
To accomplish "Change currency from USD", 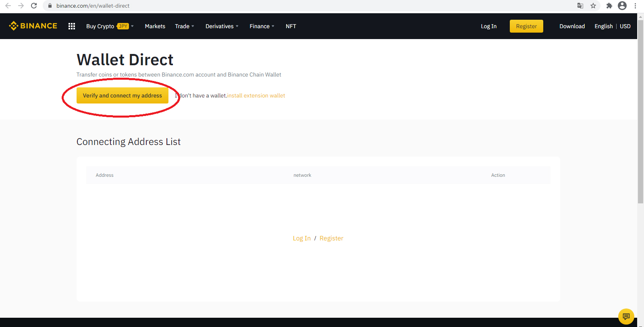I will [x=625, y=26].
